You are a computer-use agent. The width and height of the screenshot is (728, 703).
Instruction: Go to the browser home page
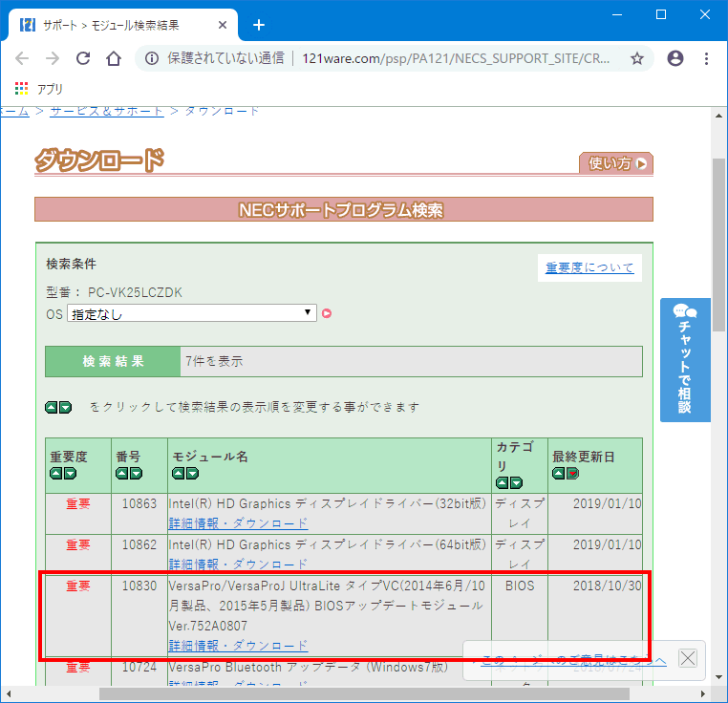point(114,58)
